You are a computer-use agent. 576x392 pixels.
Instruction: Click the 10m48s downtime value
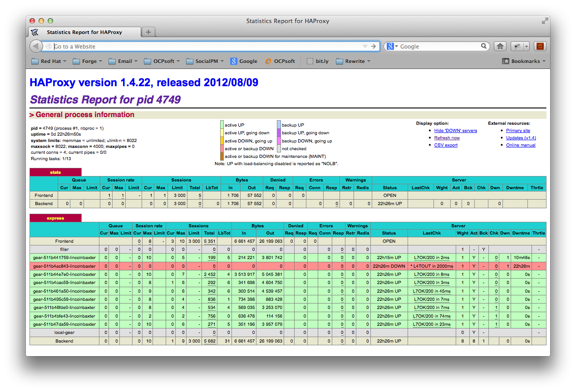tap(522, 258)
